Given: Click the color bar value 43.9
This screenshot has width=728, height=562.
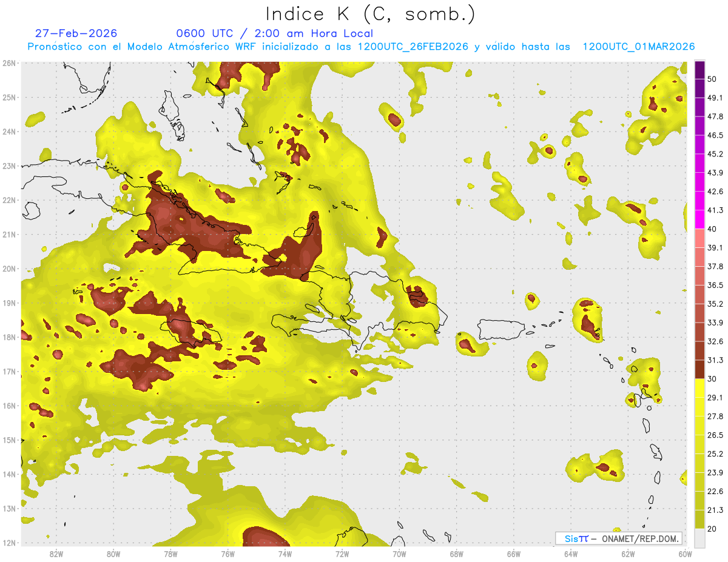Looking at the screenshot, I should coord(715,173).
